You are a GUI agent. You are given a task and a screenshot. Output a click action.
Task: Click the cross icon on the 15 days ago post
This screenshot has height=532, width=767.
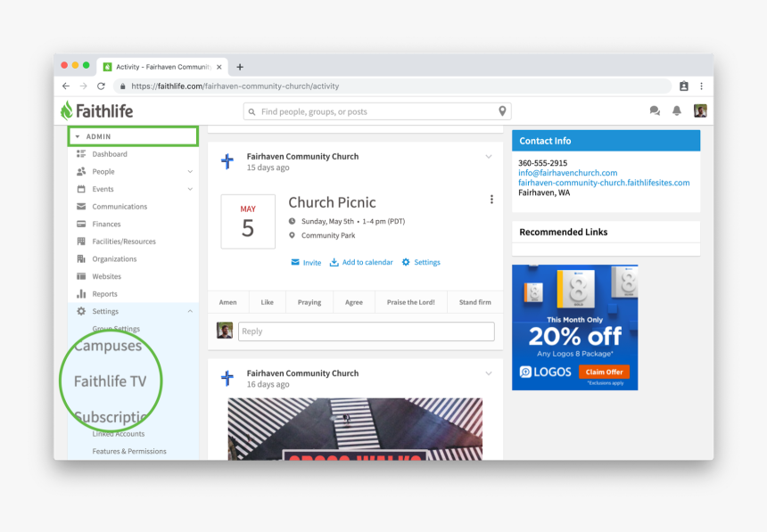(227, 161)
